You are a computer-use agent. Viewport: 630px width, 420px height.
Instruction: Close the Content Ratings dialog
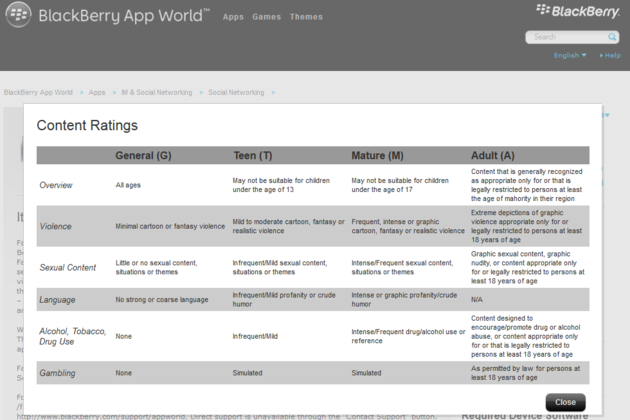click(x=565, y=402)
